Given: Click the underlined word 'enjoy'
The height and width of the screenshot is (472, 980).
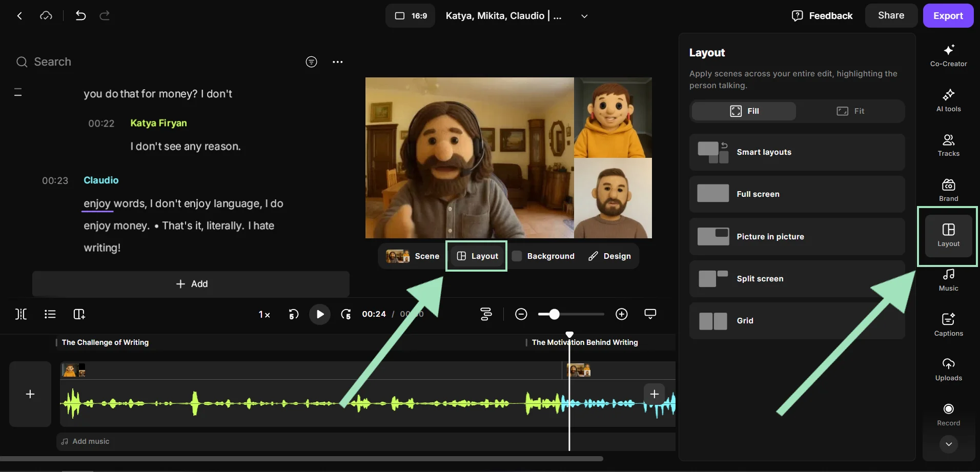Looking at the screenshot, I should tap(97, 203).
